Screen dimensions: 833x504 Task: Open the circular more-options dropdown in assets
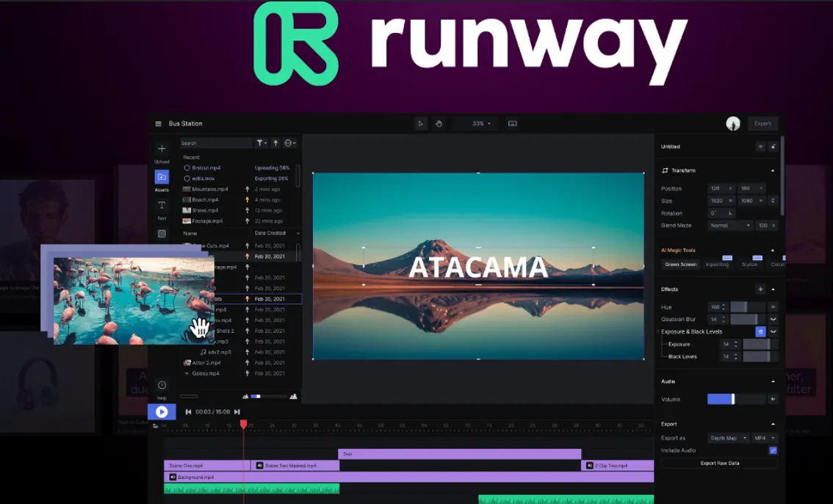[x=289, y=143]
